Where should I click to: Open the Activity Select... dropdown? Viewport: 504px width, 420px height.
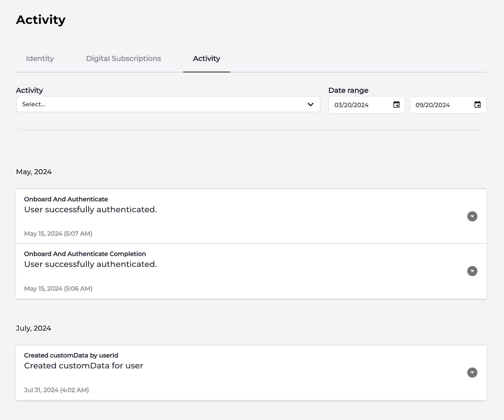(x=168, y=104)
